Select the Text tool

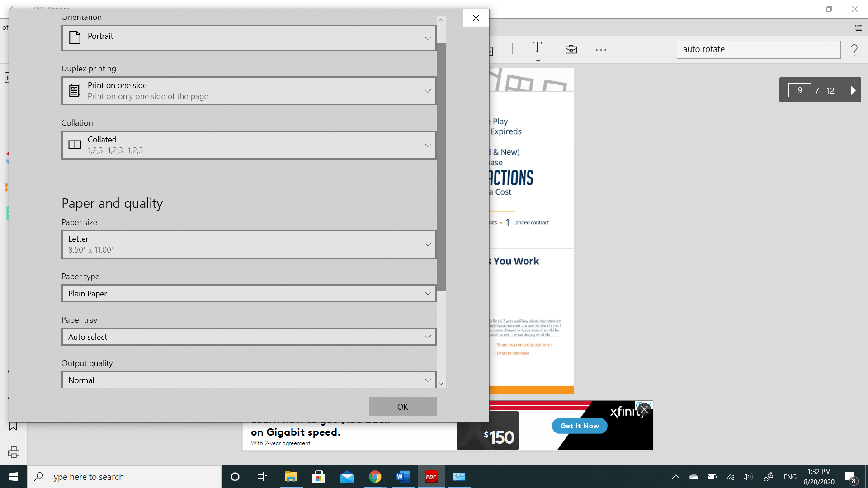pyautogui.click(x=538, y=47)
